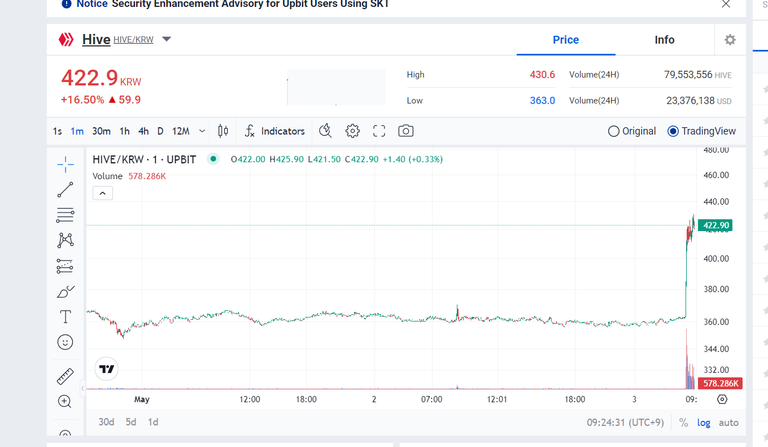Switch to the Price tab

click(566, 40)
